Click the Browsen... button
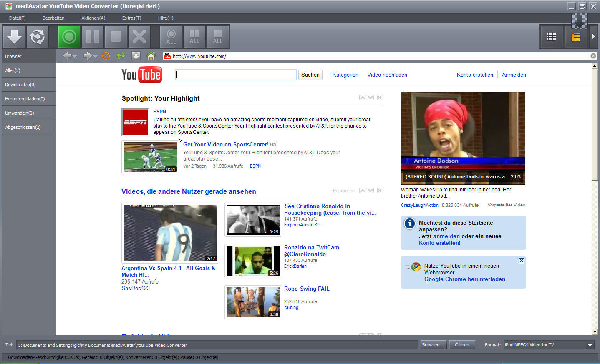 (433, 345)
